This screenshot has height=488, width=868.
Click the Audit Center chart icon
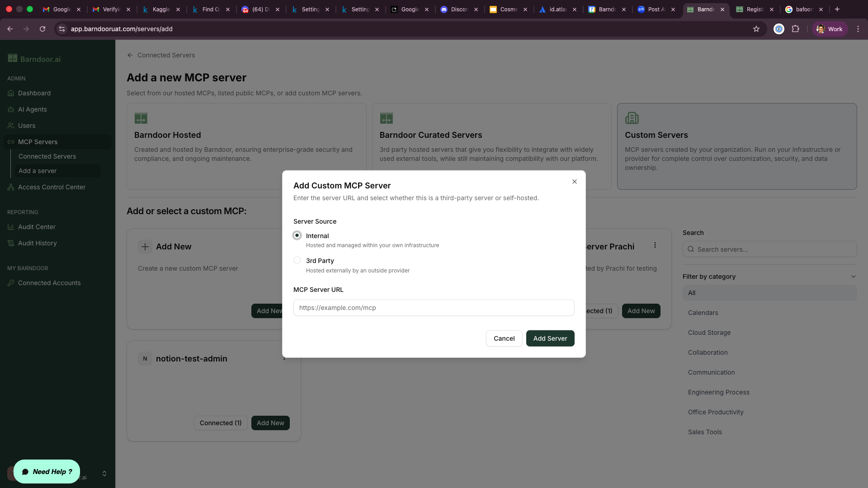[x=11, y=227]
